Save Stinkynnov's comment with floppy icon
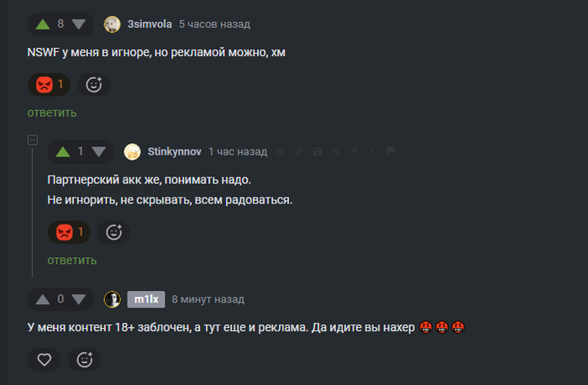 (x=318, y=151)
